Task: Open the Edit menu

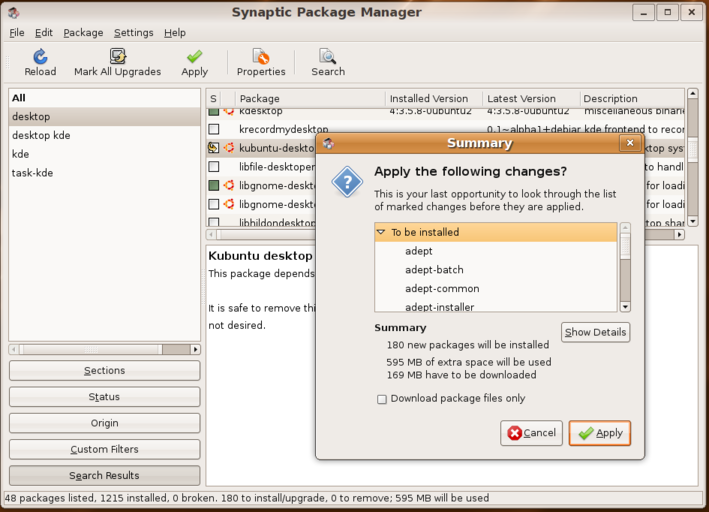Action: 44,33
